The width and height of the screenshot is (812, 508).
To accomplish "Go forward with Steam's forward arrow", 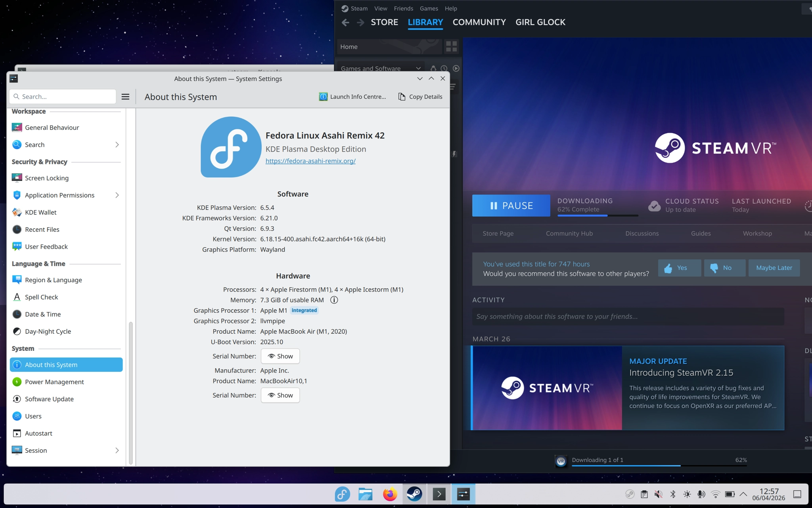I will [360, 23].
